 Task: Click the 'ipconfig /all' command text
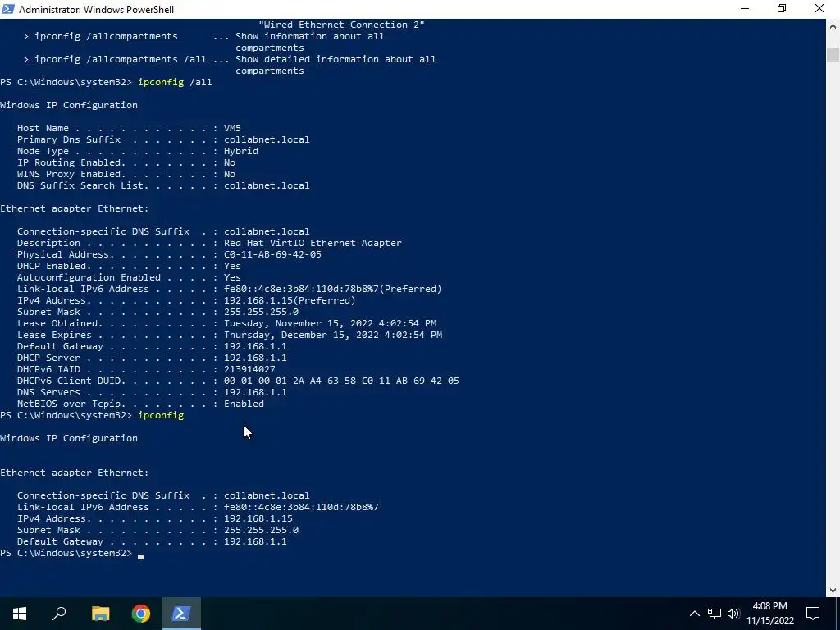coord(175,82)
